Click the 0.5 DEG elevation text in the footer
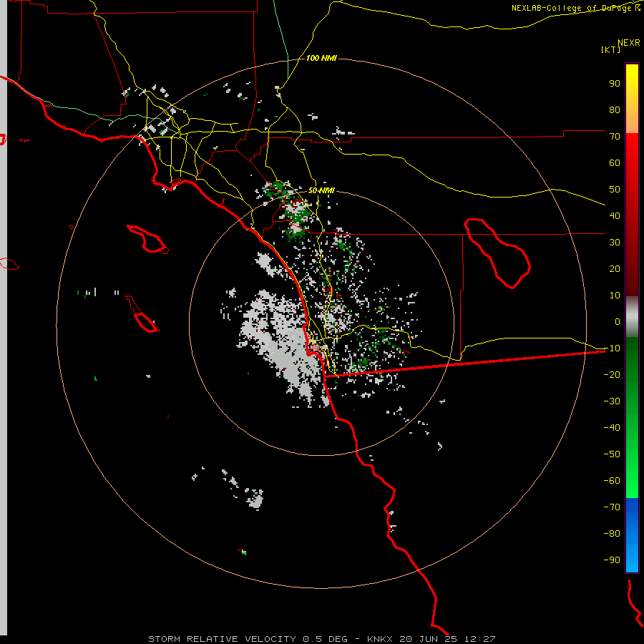644x644 pixels. [x=326, y=639]
